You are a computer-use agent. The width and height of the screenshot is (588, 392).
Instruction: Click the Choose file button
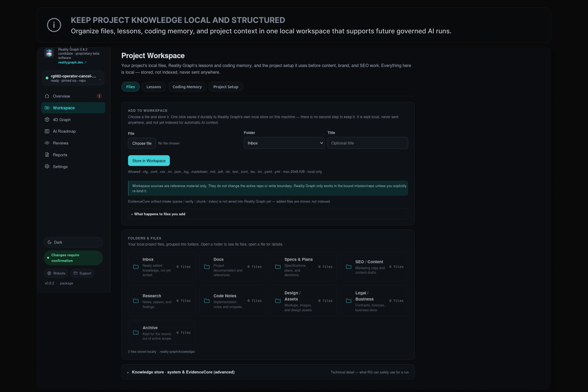(x=142, y=143)
